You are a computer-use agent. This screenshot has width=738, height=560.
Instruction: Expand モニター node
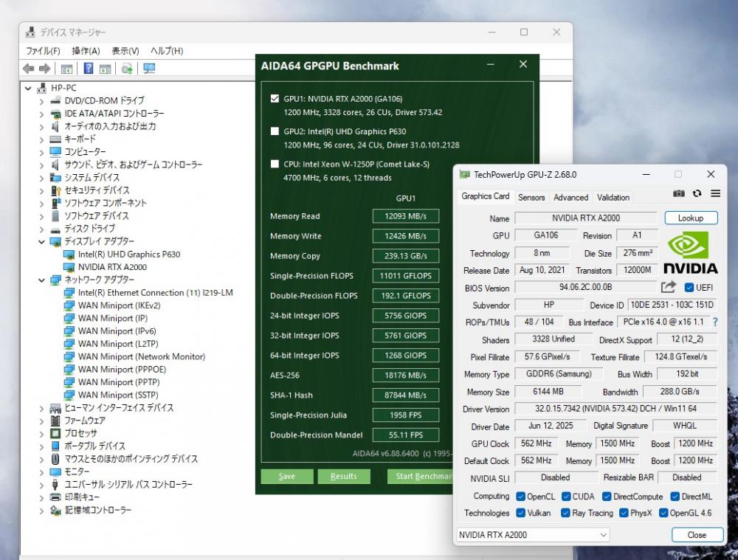point(41,472)
